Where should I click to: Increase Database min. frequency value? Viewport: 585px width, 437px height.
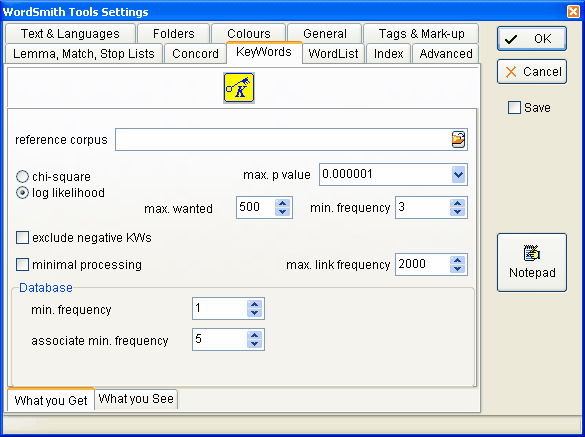(254, 305)
